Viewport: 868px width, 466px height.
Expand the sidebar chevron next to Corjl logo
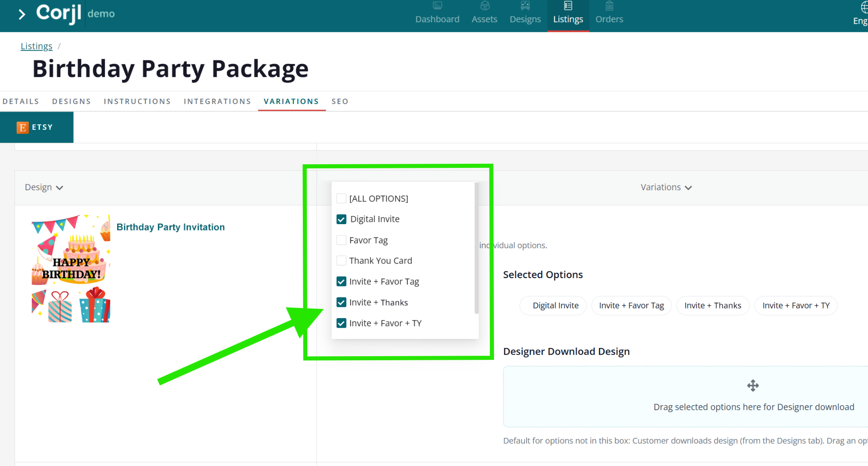pos(21,15)
